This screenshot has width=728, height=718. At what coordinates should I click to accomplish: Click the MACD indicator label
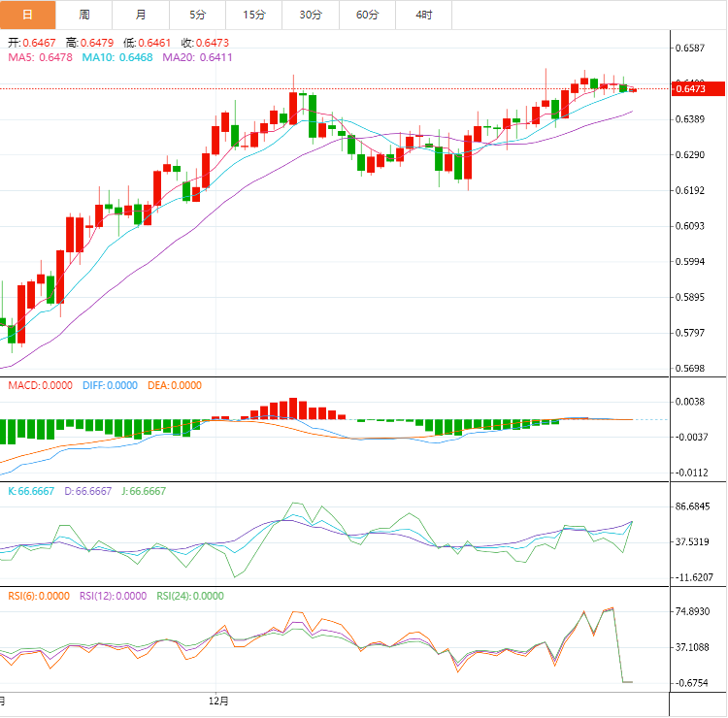click(40, 385)
